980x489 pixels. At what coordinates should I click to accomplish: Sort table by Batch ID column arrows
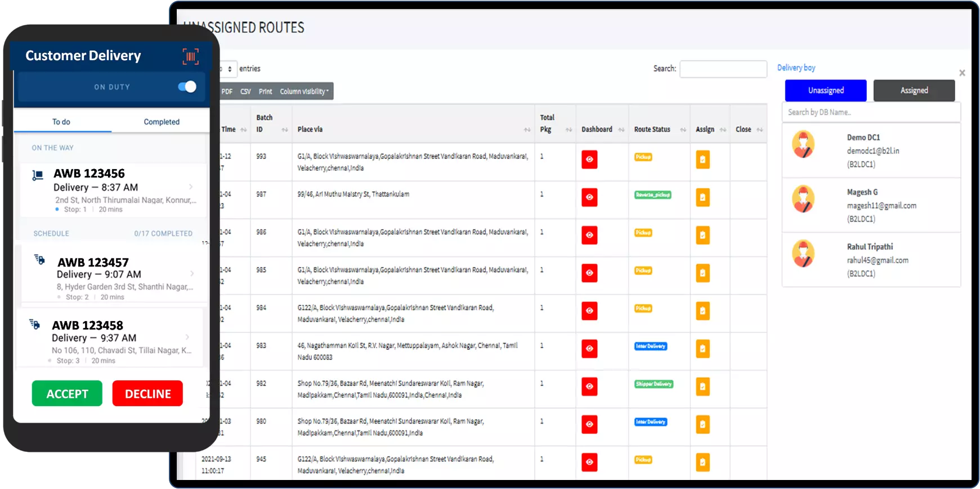(x=284, y=130)
